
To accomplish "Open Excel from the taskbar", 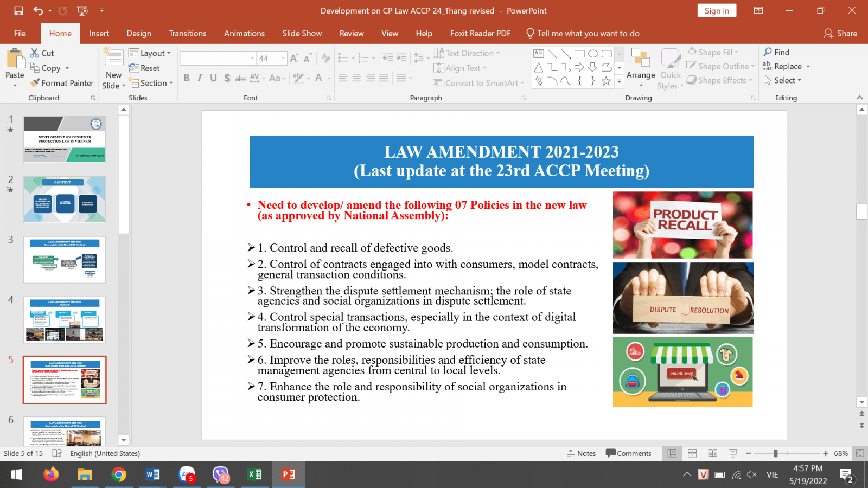I will coord(254,474).
